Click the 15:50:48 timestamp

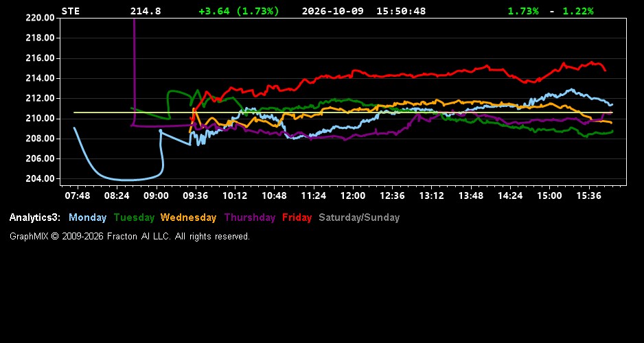tap(401, 12)
